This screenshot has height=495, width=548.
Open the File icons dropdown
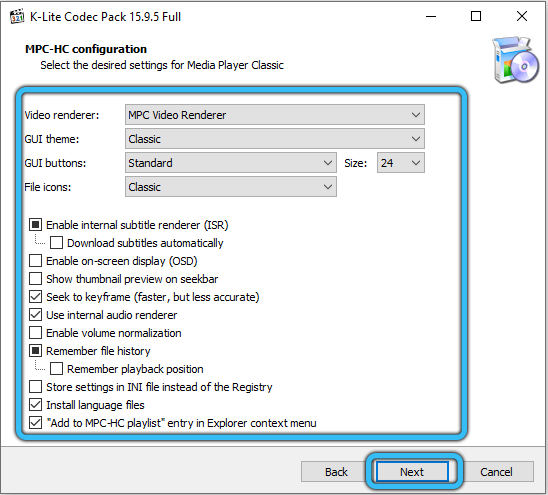click(x=231, y=187)
